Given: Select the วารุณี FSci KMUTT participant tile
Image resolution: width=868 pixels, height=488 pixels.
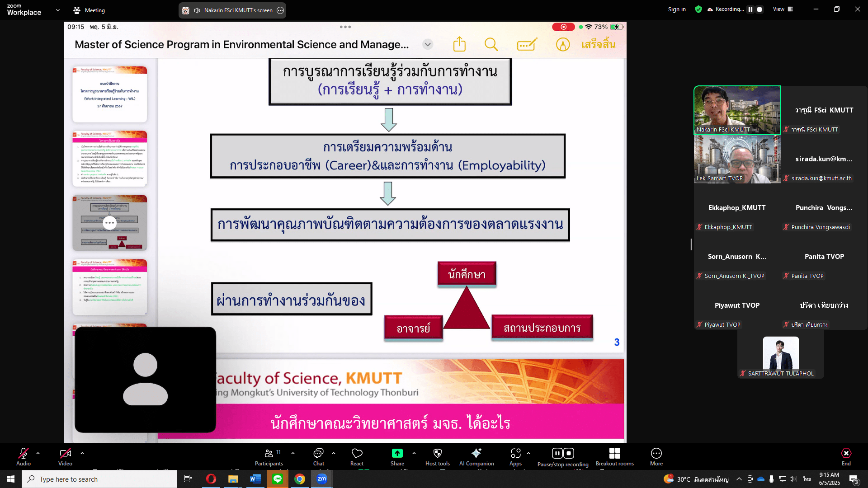Looking at the screenshot, I should click(x=824, y=110).
